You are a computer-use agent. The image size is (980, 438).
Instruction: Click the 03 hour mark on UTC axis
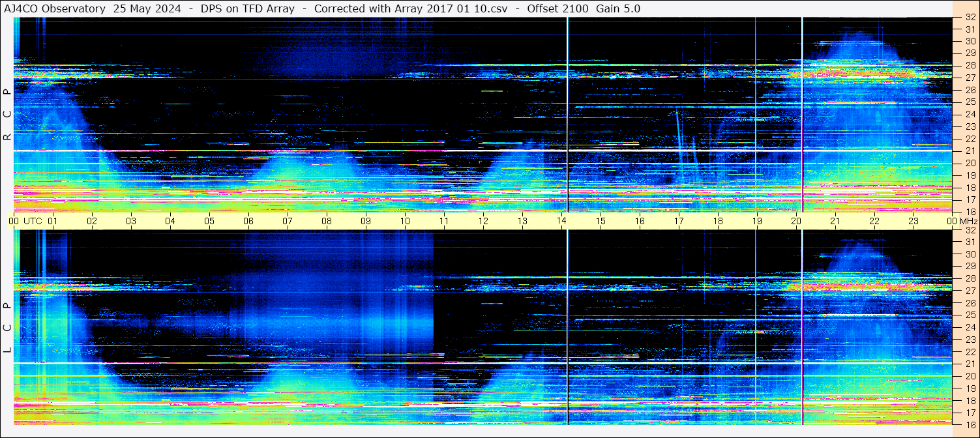click(131, 221)
